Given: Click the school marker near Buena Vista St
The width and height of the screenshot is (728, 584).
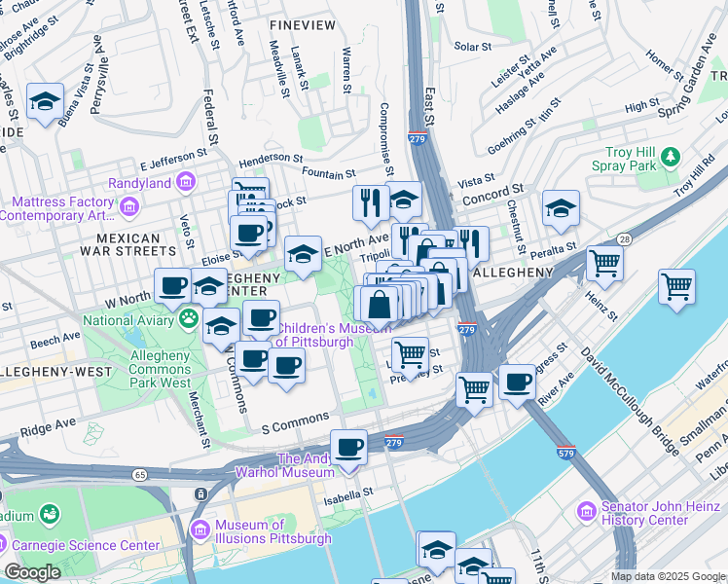Looking at the screenshot, I should [45, 102].
